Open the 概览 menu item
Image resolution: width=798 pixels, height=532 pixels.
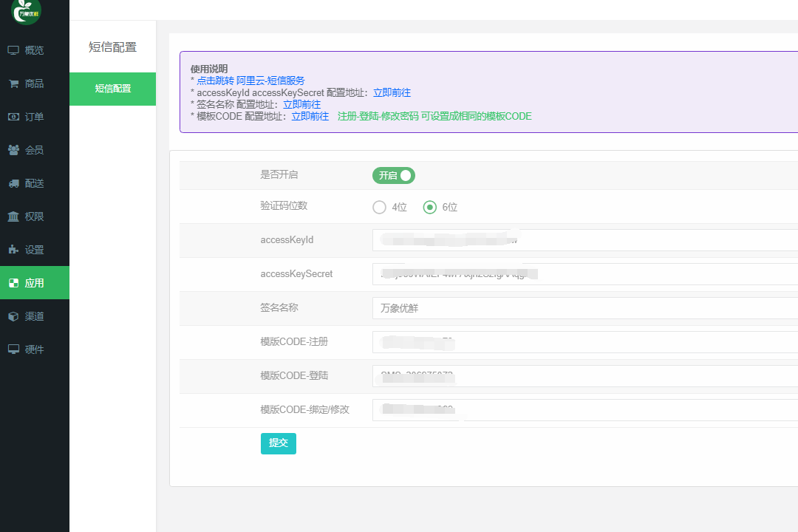coord(35,50)
